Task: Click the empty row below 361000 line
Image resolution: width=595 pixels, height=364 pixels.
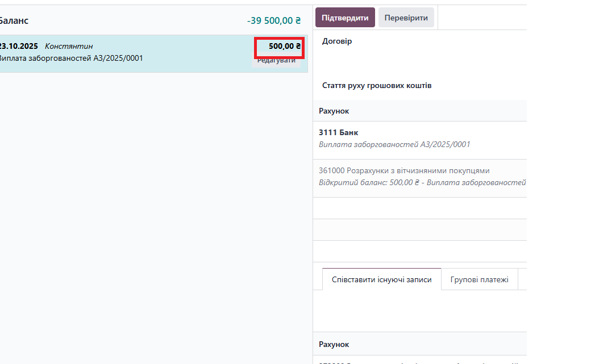Action: pyautogui.click(x=419, y=208)
